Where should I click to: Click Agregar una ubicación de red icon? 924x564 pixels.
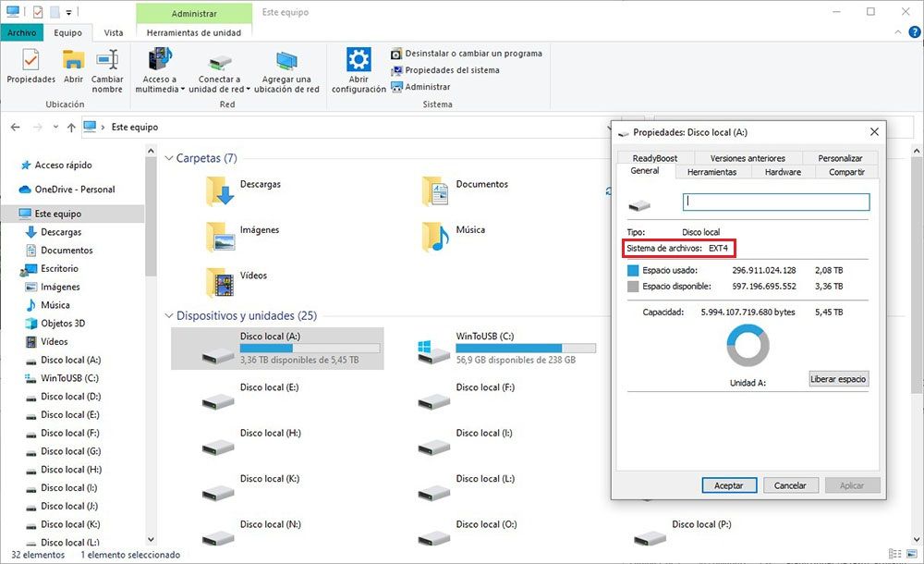coord(286,61)
